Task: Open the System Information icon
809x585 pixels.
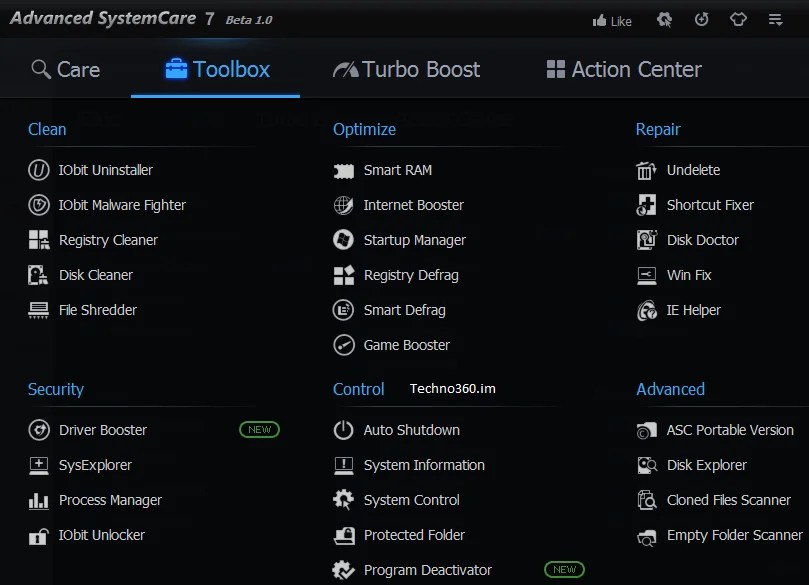Action: pyautogui.click(x=344, y=466)
